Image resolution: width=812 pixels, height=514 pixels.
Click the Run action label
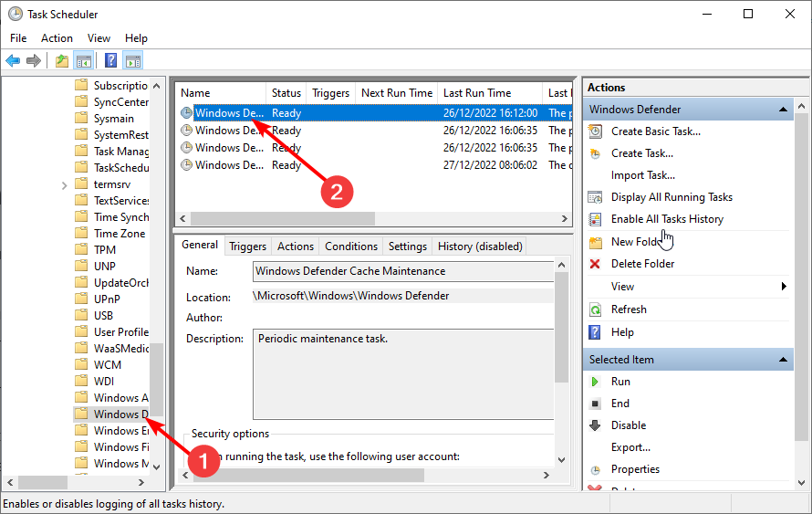click(x=620, y=382)
